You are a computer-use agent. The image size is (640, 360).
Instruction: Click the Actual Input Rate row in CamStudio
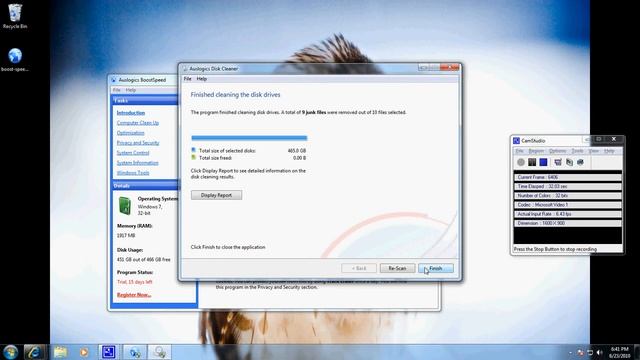click(568, 214)
